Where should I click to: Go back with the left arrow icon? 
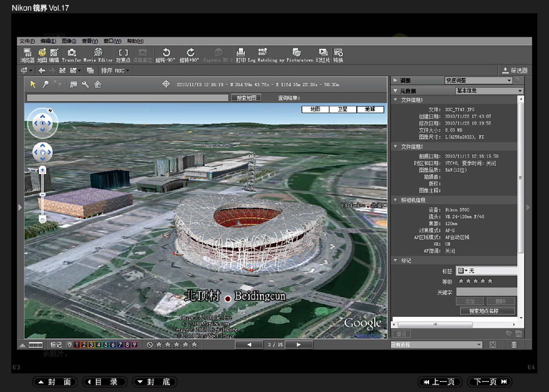coord(42,70)
